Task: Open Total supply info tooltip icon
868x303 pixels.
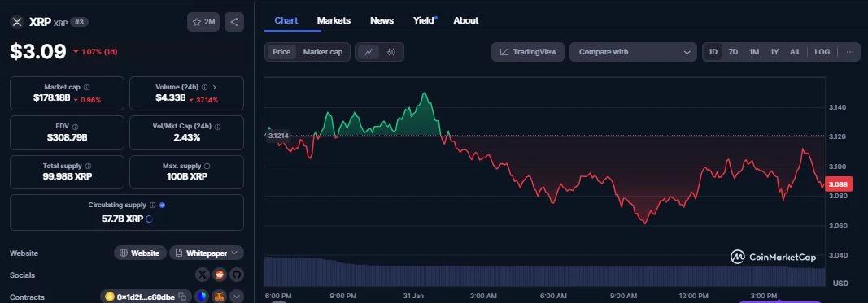Action: [x=88, y=166]
